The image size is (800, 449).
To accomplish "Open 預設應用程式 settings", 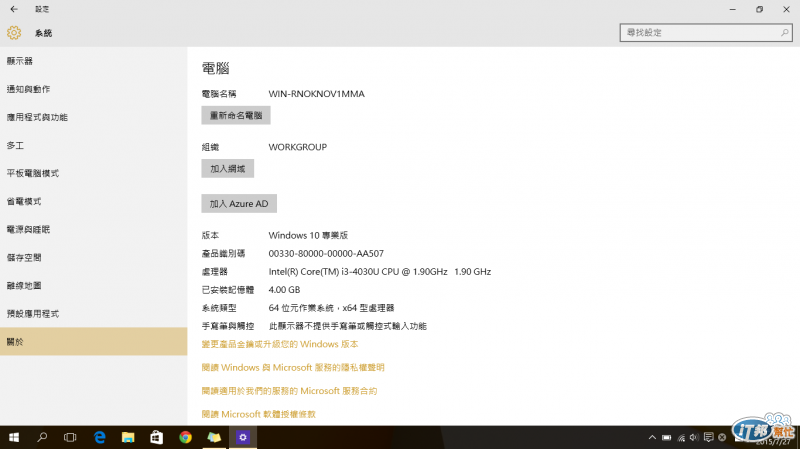I will coord(93,314).
